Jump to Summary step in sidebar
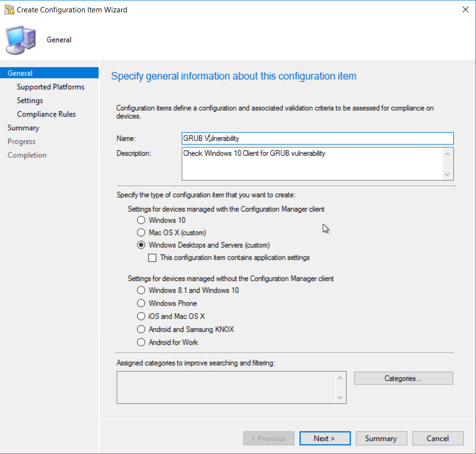Screen dimensions: 476x454 pos(23,128)
